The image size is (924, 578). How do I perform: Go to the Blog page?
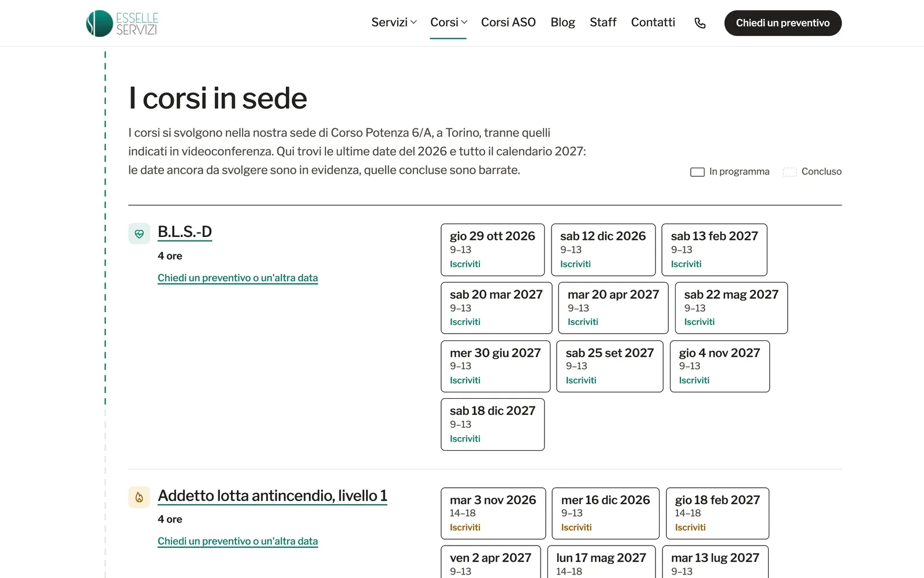pos(562,22)
